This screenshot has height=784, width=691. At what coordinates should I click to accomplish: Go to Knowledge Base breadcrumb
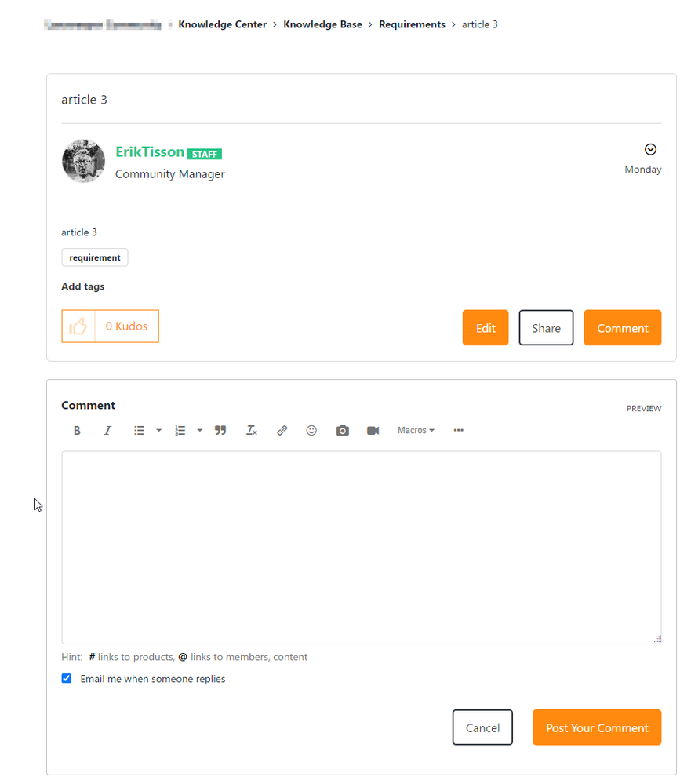[x=323, y=24]
